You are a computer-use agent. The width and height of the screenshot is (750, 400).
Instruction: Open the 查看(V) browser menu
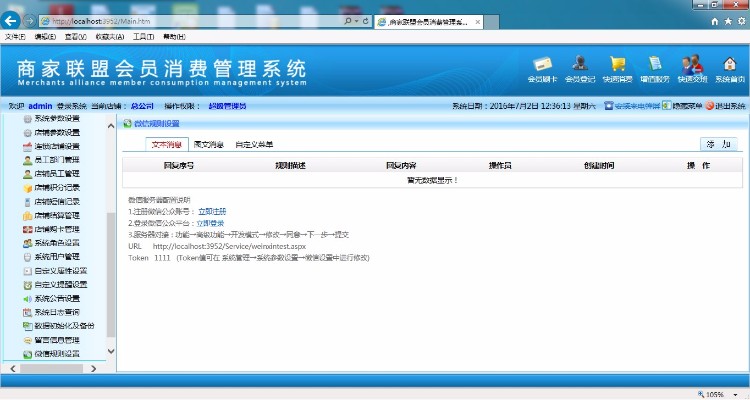click(76, 36)
